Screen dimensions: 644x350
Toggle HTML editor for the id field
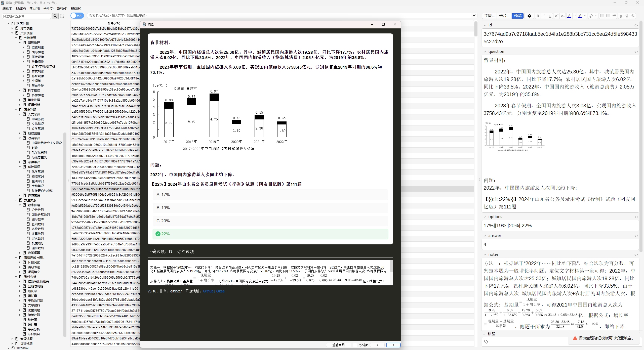click(636, 25)
